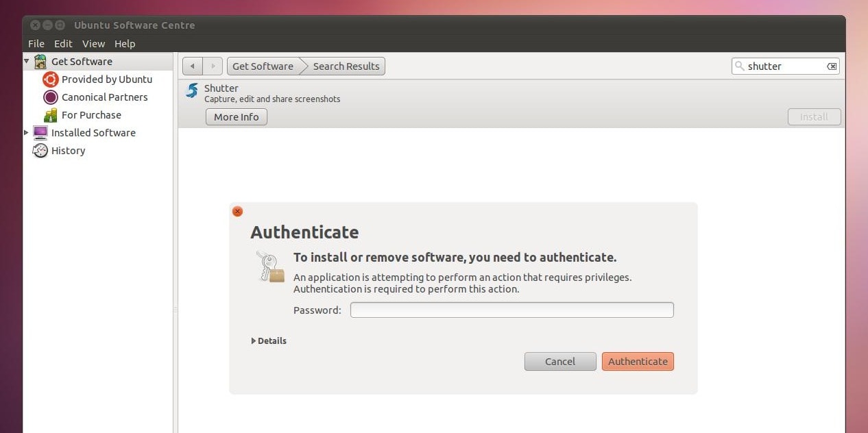Click the Get Software shopping bag icon
This screenshot has width=868, height=433.
(x=40, y=62)
